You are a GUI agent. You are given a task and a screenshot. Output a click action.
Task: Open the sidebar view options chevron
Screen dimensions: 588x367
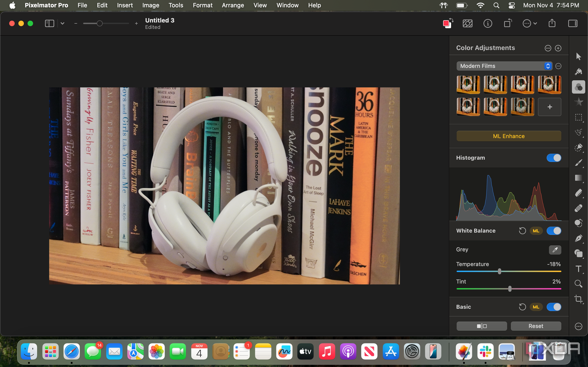(62, 23)
